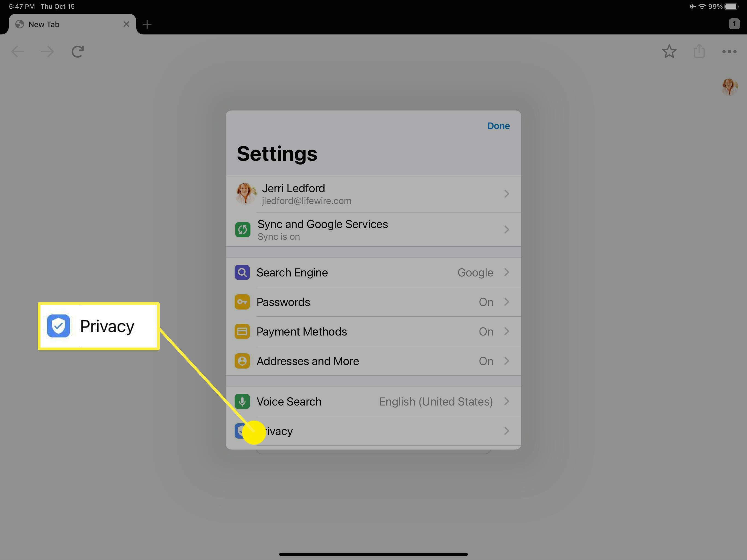The width and height of the screenshot is (747, 560).
Task: Open the share sheet icon
Action: point(699,51)
